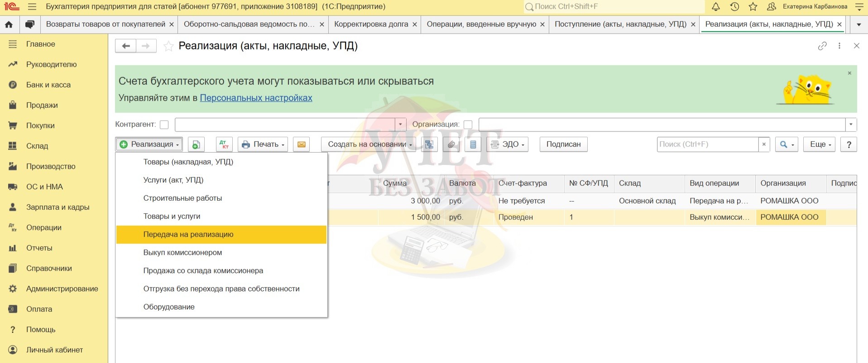Image resolution: width=868 pixels, height=363 pixels.
Task: Click the list search field Поиск (Ctrl+F)
Action: (x=707, y=145)
